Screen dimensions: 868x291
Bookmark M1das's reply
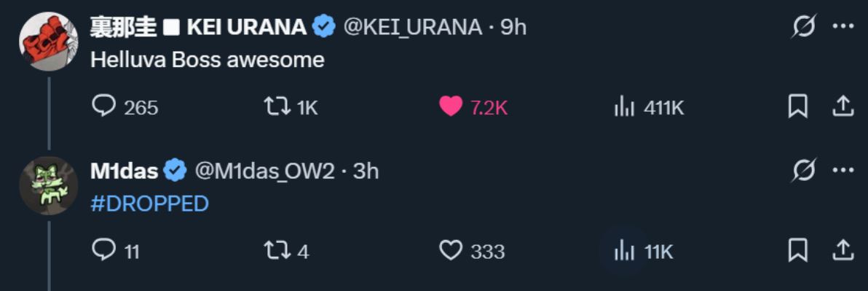(x=797, y=251)
